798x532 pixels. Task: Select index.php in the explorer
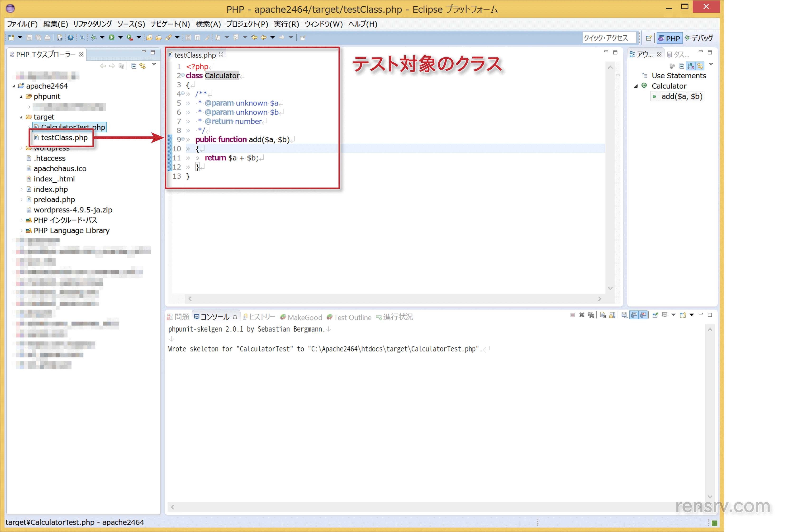[x=51, y=189]
